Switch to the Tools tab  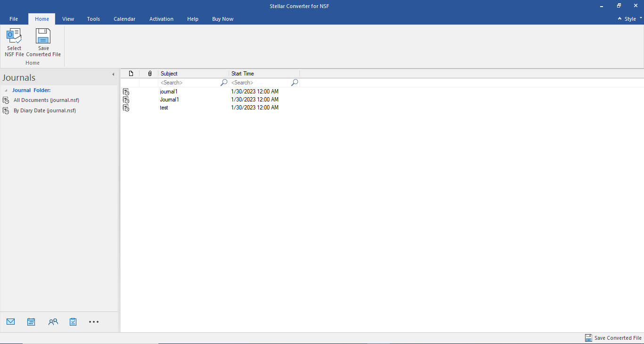coord(93,19)
